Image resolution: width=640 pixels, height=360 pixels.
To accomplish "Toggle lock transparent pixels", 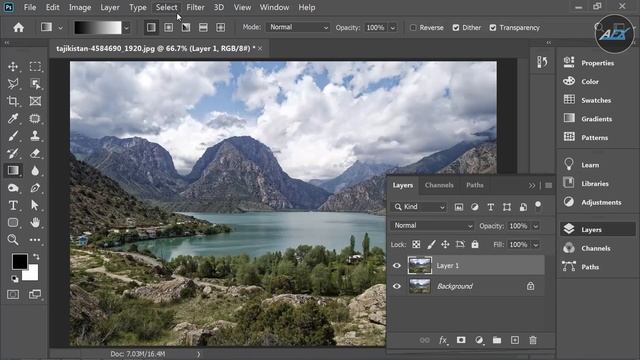I will point(416,244).
